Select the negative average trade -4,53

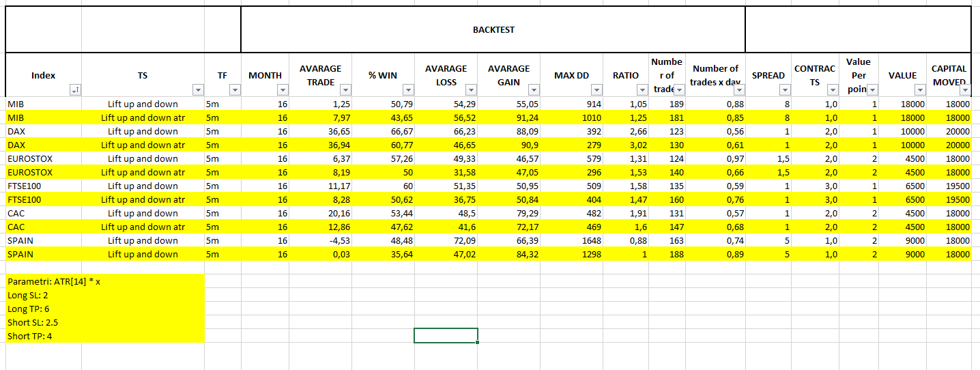point(320,240)
